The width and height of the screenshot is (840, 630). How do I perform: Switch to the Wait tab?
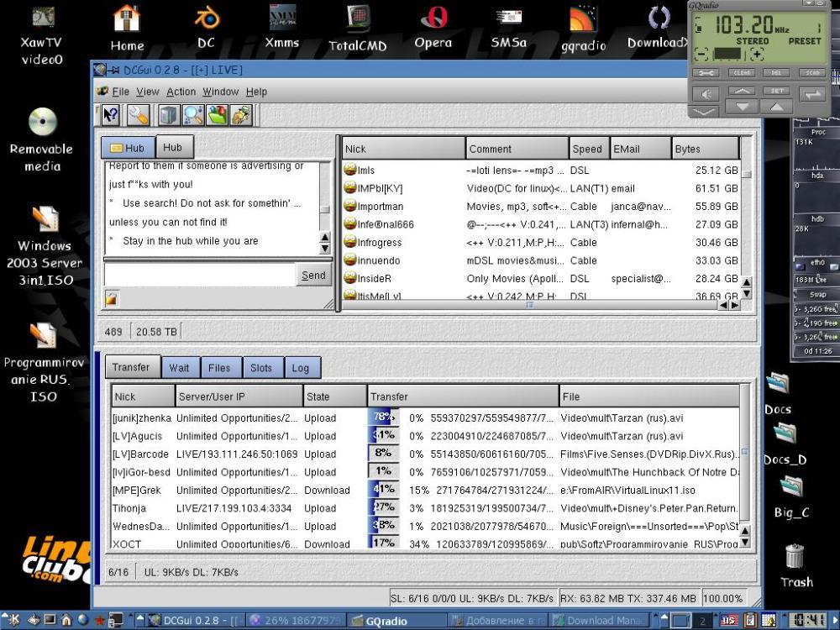pyautogui.click(x=180, y=368)
